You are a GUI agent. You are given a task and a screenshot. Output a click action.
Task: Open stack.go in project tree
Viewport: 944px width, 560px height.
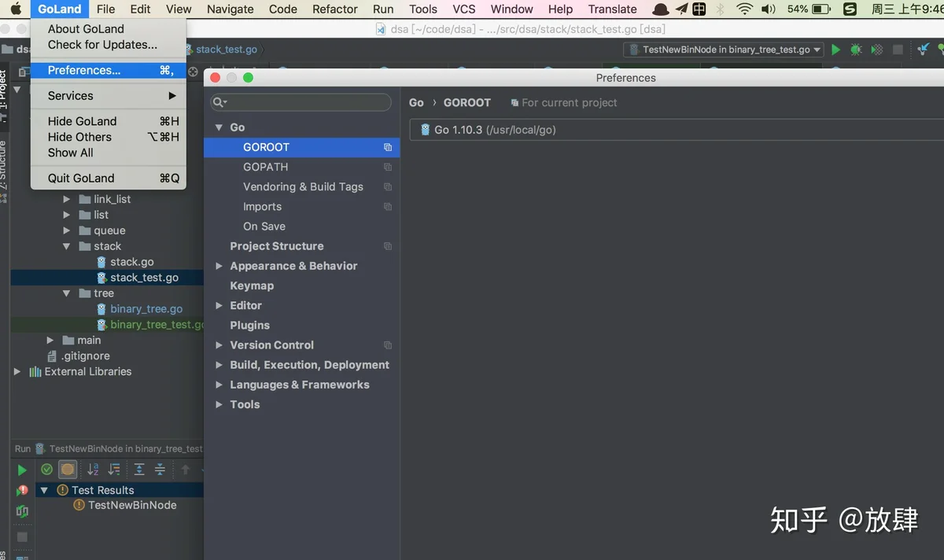coord(131,262)
